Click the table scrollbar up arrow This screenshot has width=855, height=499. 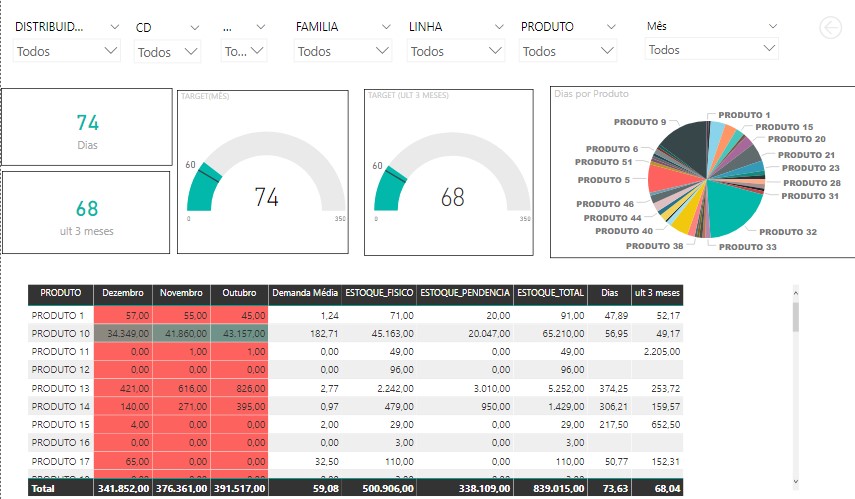[x=796, y=294]
